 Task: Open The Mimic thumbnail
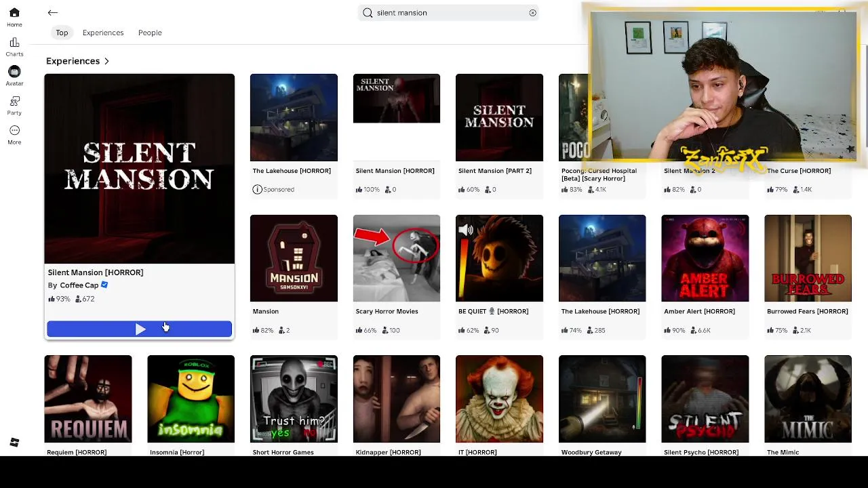point(808,399)
